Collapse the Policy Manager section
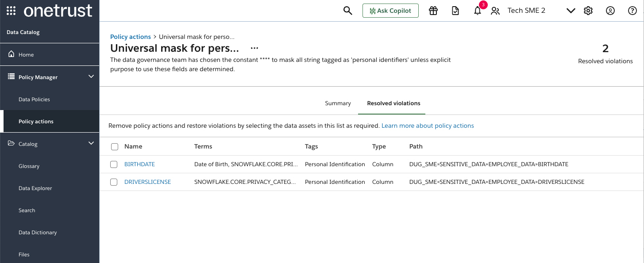Viewport: 644px width, 263px height. coord(91,76)
